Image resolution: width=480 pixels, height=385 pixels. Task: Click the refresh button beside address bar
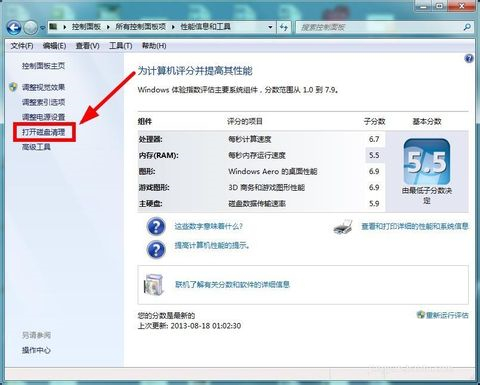(284, 27)
